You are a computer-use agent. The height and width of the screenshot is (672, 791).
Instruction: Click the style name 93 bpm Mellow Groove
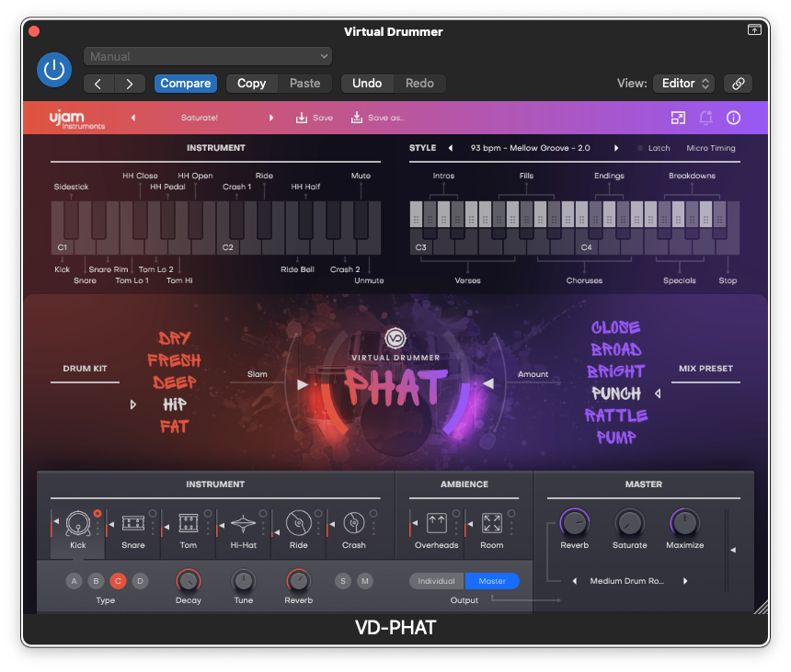pos(530,148)
